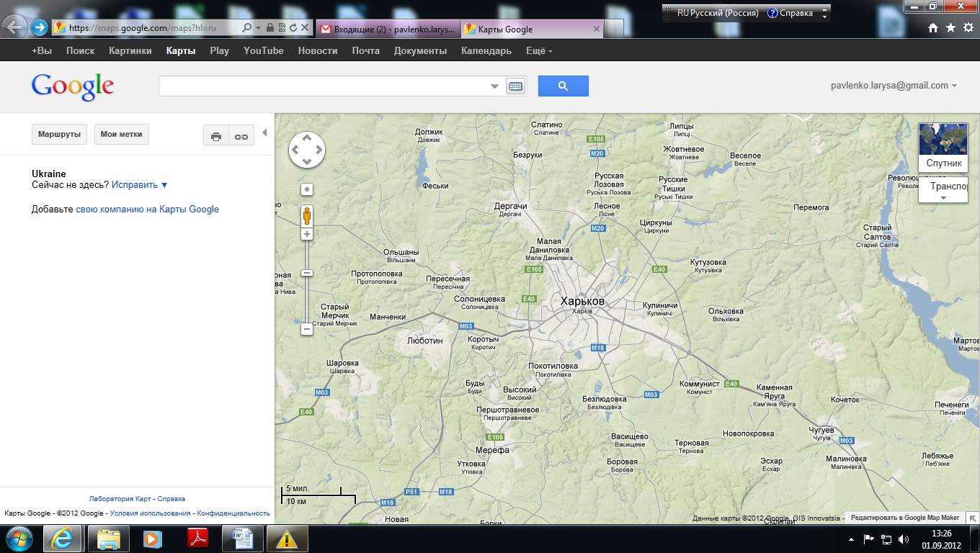Image resolution: width=980 pixels, height=553 pixels.
Task: Pan the map down with the bottom arrow
Action: pos(307,163)
